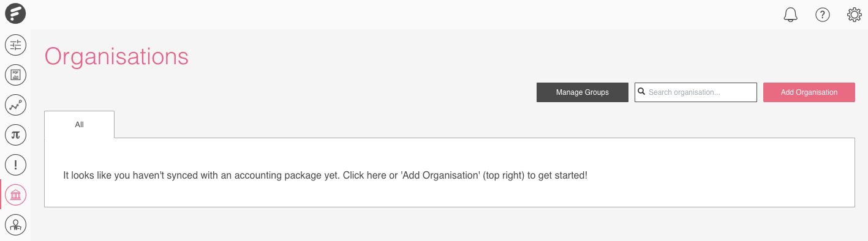Switch to the All tab

pyautogui.click(x=79, y=124)
